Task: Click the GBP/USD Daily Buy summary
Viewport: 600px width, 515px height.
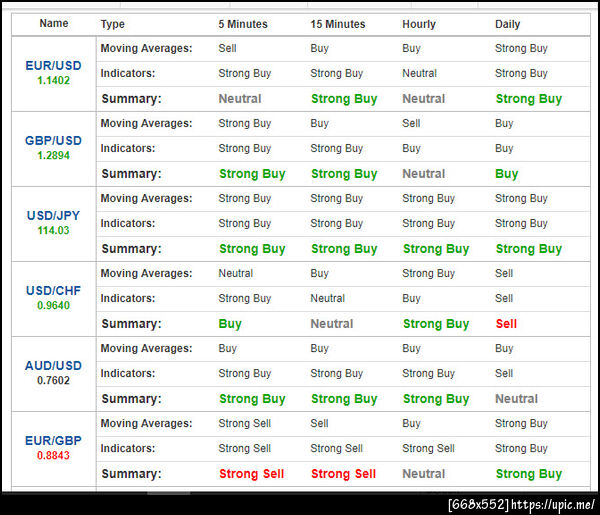Action: click(506, 174)
